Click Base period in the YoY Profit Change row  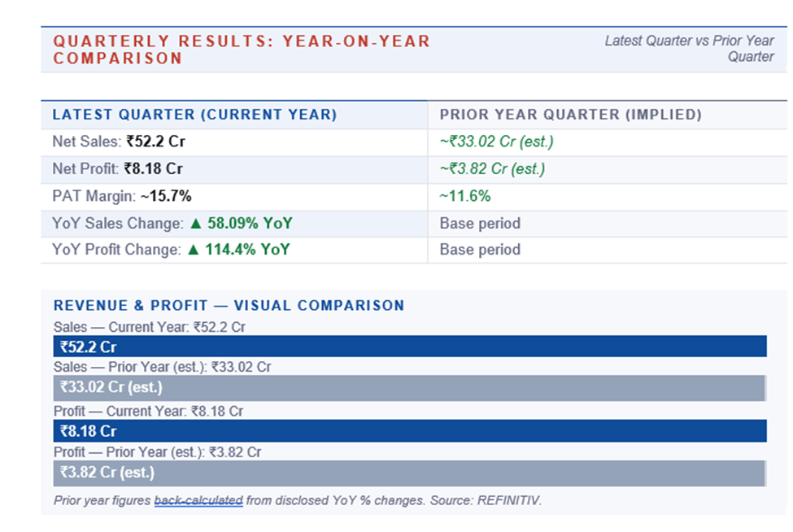click(x=480, y=250)
